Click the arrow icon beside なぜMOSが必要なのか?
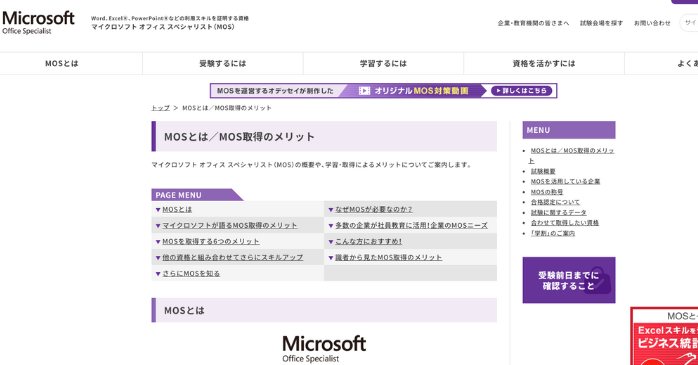The image size is (698, 365). [x=331, y=210]
